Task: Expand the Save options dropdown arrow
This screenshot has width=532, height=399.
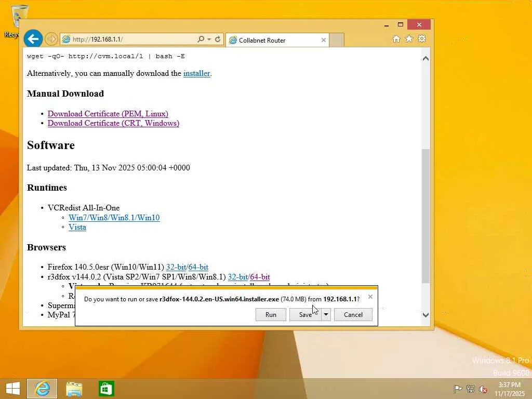Action: click(326, 314)
